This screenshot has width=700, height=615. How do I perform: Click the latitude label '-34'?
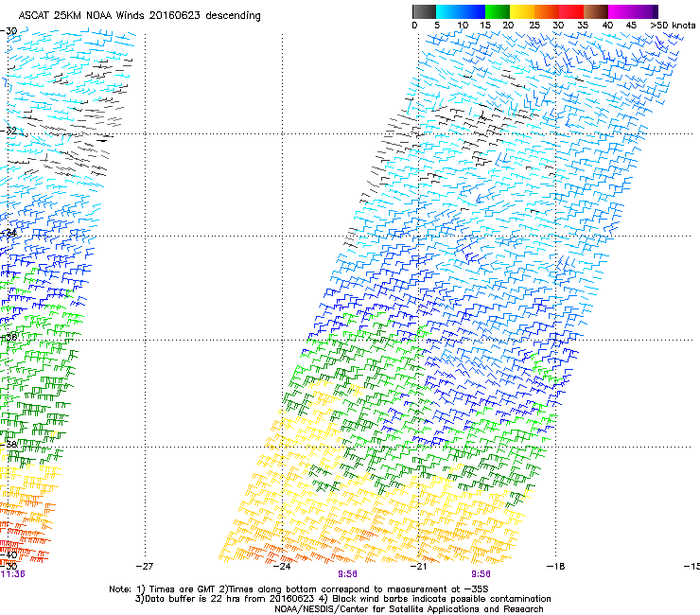9,233
